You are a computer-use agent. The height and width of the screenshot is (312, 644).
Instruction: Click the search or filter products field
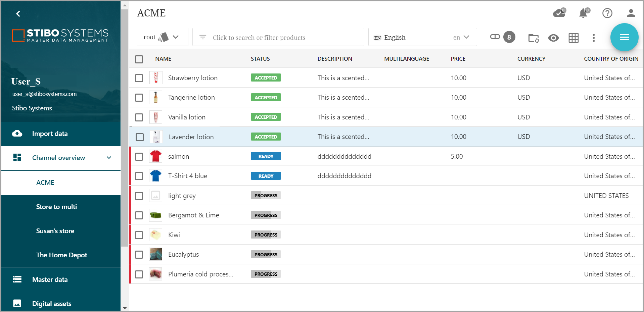point(278,38)
